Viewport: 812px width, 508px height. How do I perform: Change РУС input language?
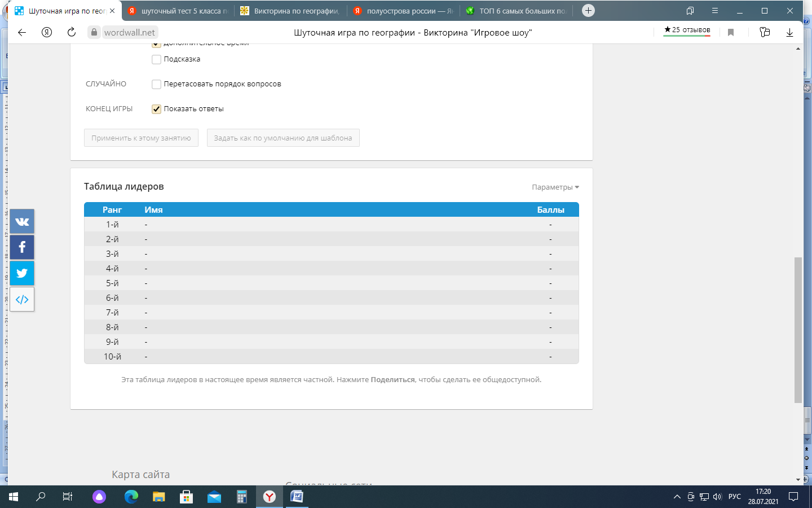pos(735,497)
